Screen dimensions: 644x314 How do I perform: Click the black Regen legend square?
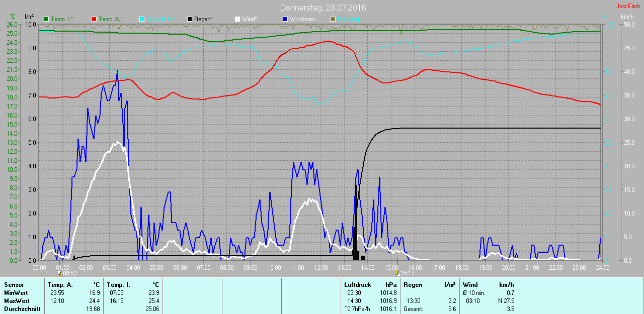189,19
